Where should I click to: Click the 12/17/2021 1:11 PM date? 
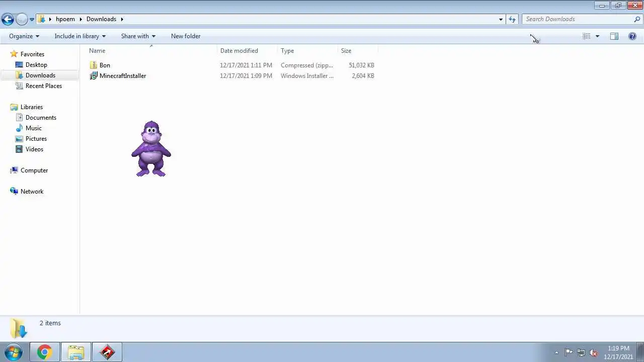click(x=246, y=65)
